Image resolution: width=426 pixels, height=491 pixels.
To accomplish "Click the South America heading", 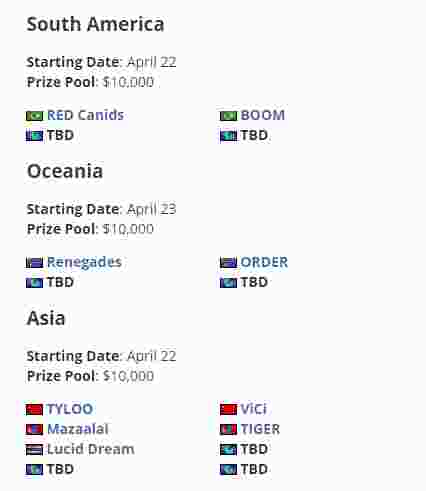I will coord(95,24).
